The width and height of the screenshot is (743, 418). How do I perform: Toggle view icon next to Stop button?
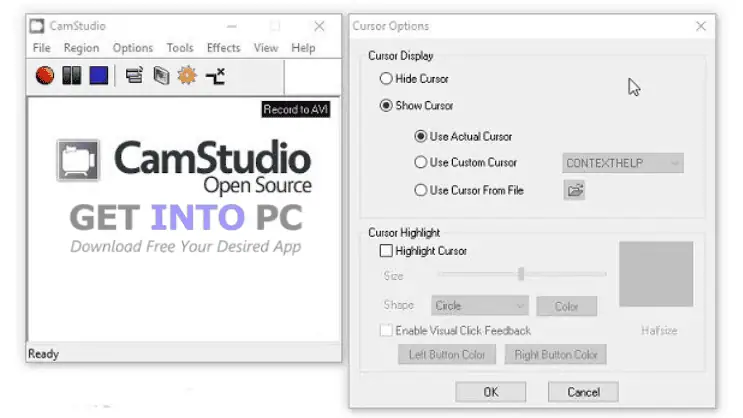[134, 75]
